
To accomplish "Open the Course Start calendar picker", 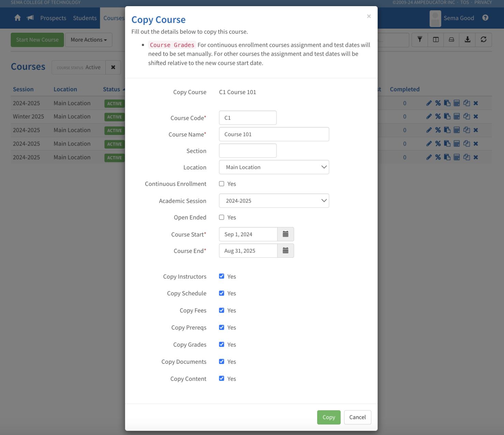I will (x=285, y=234).
